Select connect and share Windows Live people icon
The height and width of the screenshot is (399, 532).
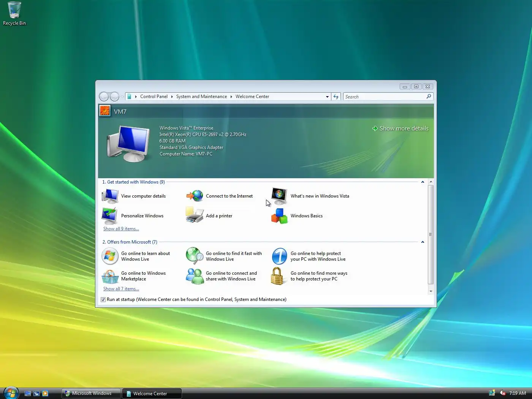195,276
